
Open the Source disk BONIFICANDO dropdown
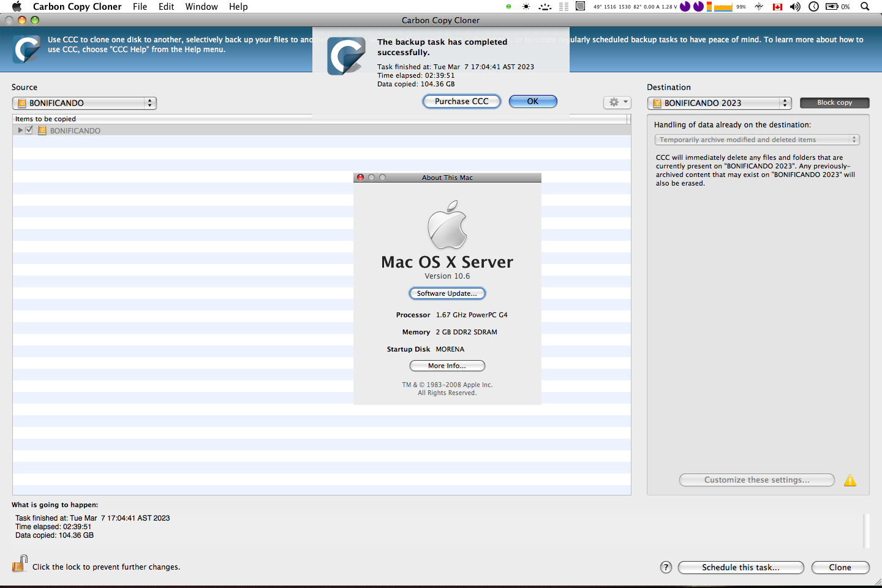pyautogui.click(x=85, y=103)
